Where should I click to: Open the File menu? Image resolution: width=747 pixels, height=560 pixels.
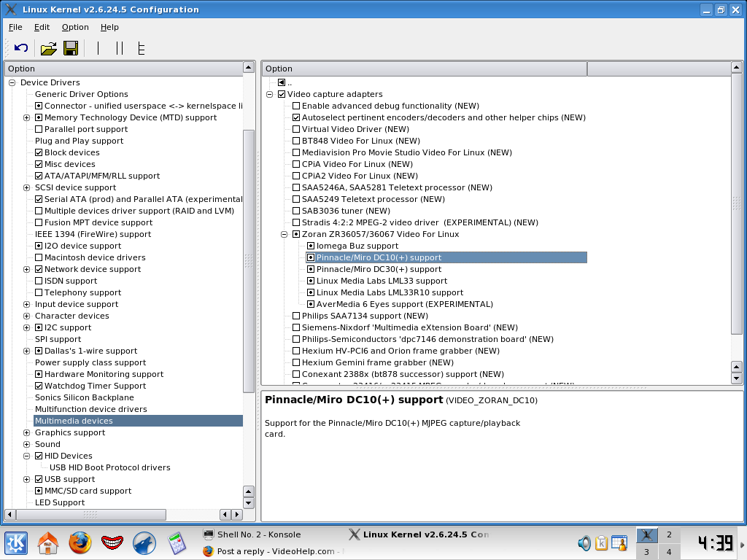pyautogui.click(x=15, y=27)
